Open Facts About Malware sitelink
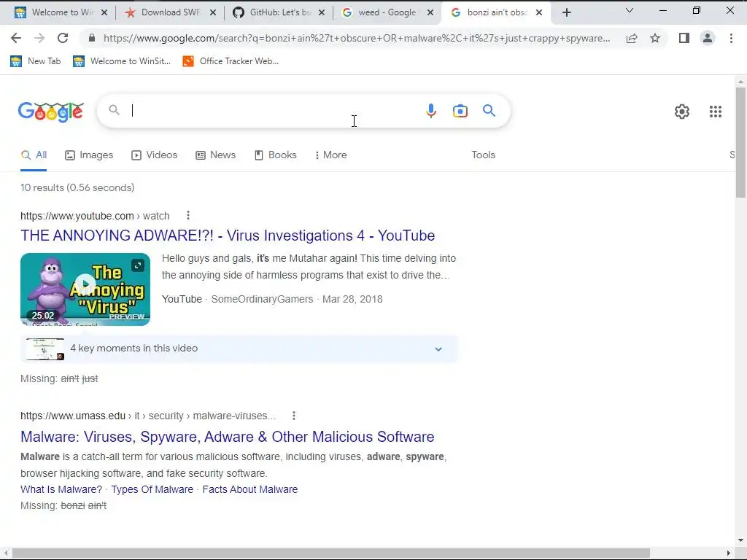The width and height of the screenshot is (747, 560). [250, 489]
